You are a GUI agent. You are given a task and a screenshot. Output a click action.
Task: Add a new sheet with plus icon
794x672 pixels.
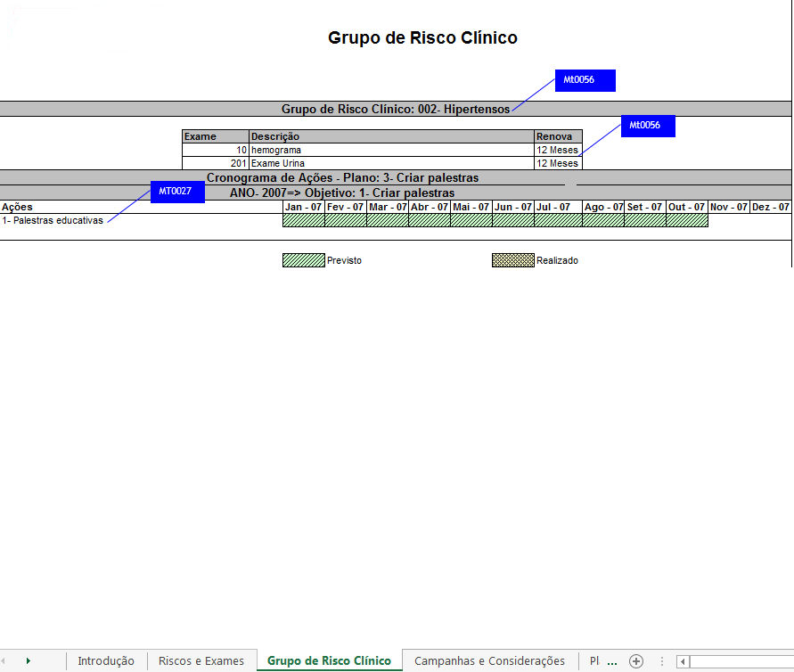(x=636, y=661)
